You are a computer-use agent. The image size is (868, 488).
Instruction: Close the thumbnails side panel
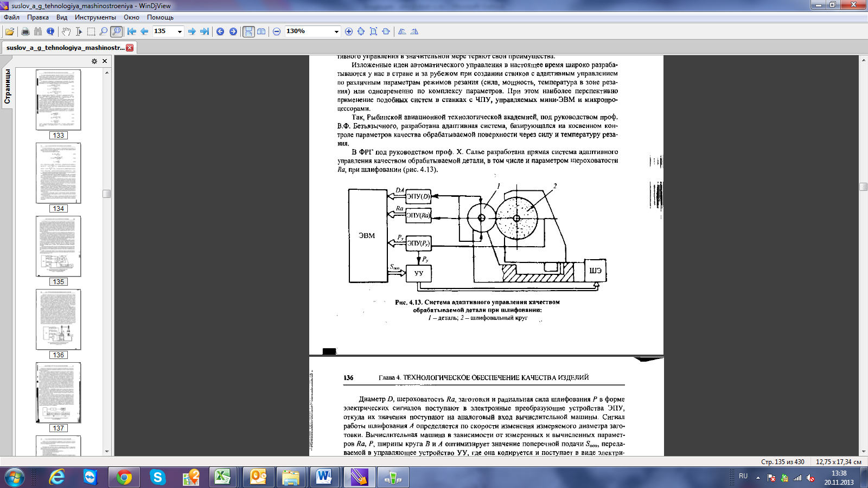(x=105, y=61)
